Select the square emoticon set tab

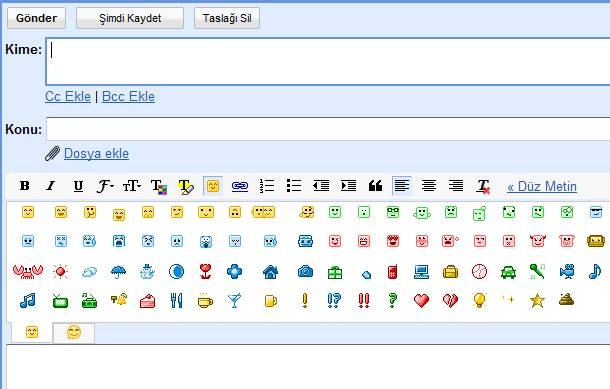32,332
